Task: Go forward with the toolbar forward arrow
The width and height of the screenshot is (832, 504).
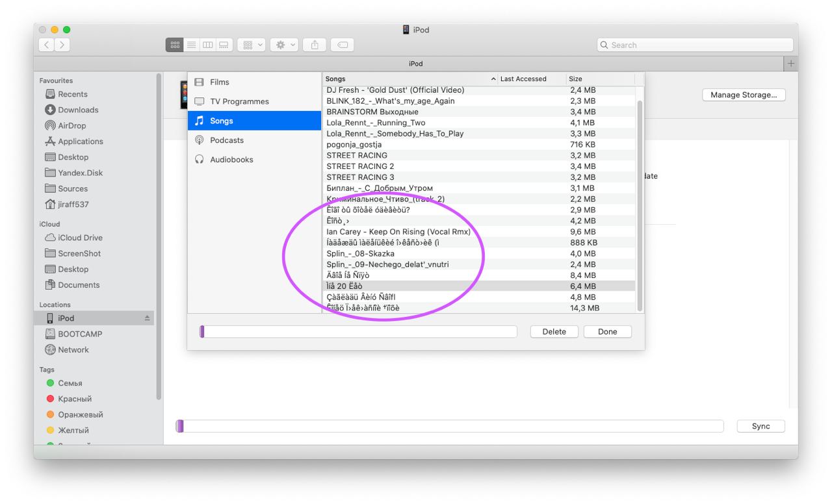Action: pyautogui.click(x=63, y=45)
